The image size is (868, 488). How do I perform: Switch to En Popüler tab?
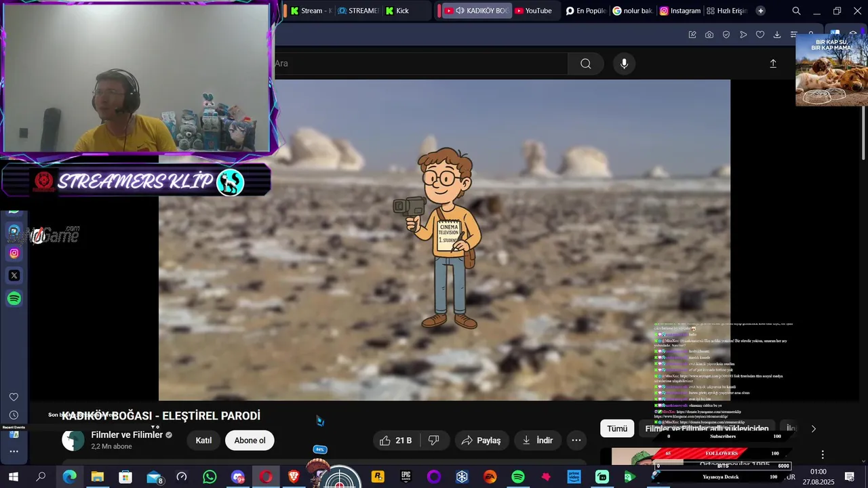[586, 11]
